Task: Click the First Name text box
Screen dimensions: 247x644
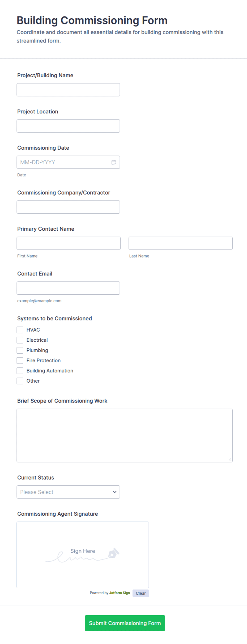Action: pyautogui.click(x=69, y=243)
